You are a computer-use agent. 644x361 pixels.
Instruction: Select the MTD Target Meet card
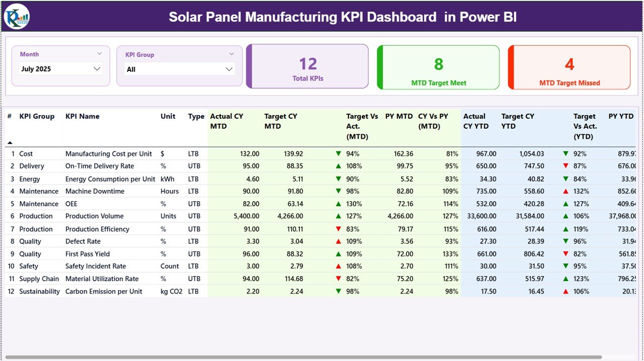click(x=438, y=67)
